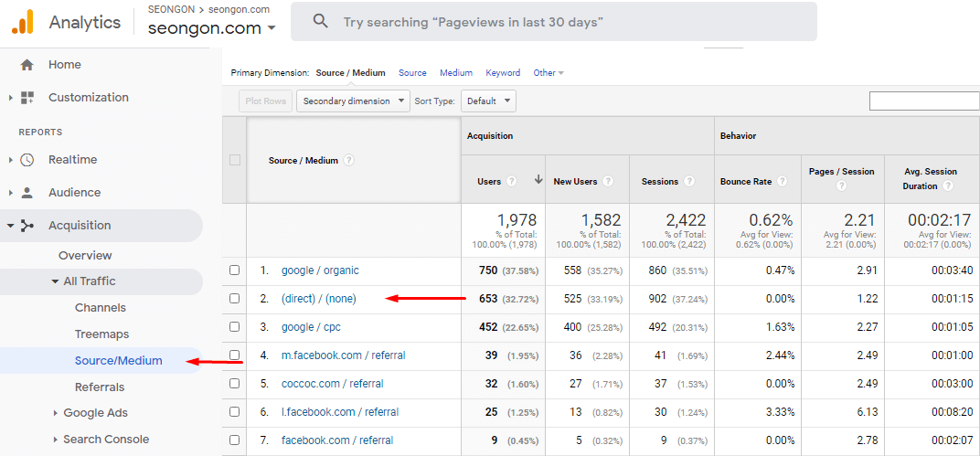This screenshot has height=456, width=980.
Task: Click the Google Analytics logo icon
Action: pos(23,23)
